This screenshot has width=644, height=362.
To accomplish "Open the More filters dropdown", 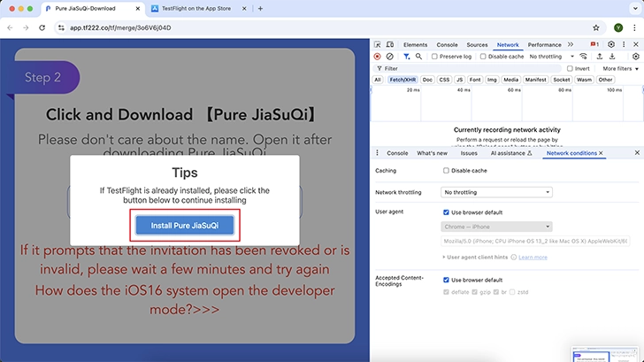I will coord(620,69).
